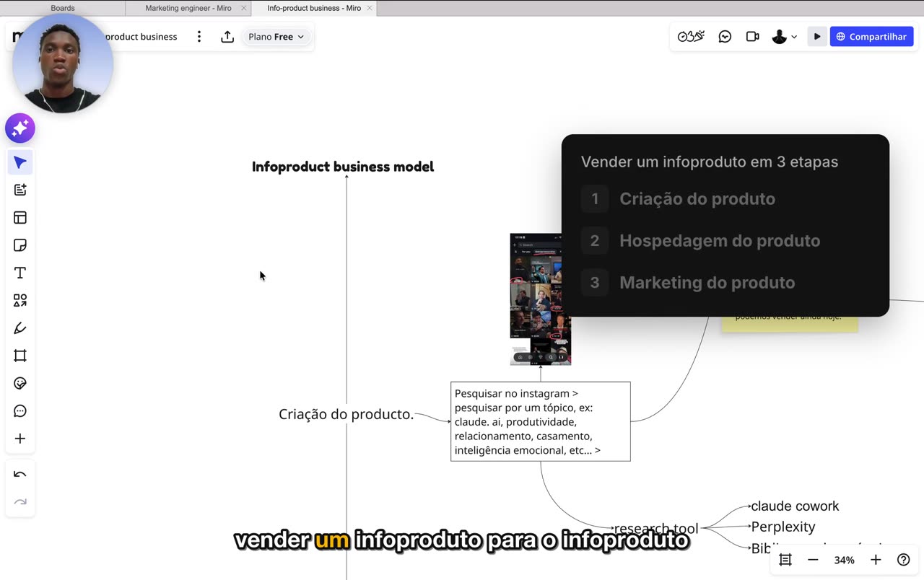Image resolution: width=924 pixels, height=580 pixels.
Task: Close the Marketing engineer - Miro tab
Action: point(244,8)
